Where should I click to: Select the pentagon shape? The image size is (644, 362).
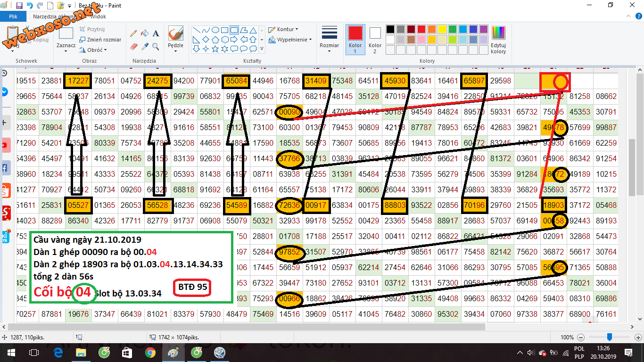pos(215,39)
